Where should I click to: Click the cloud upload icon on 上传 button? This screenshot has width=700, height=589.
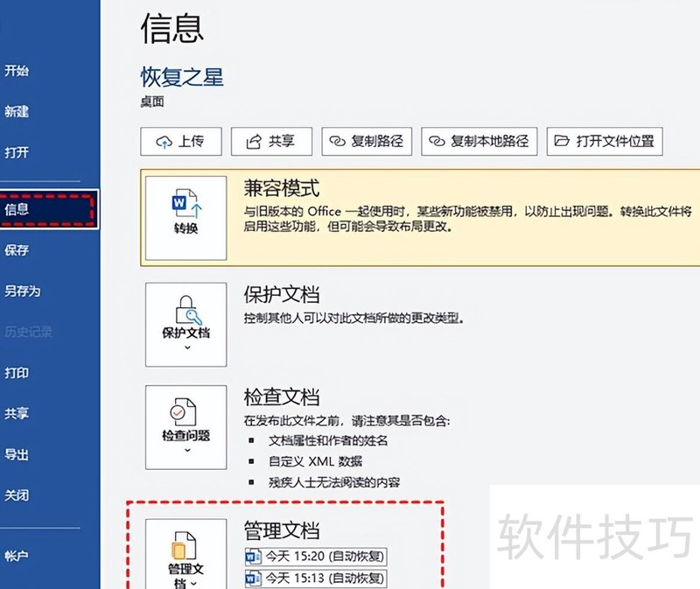click(x=163, y=141)
